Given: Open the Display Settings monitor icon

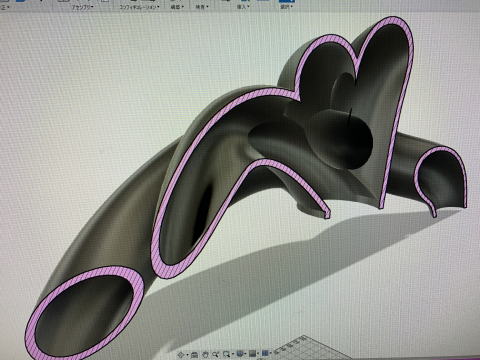Looking at the screenshot, I should [240, 354].
